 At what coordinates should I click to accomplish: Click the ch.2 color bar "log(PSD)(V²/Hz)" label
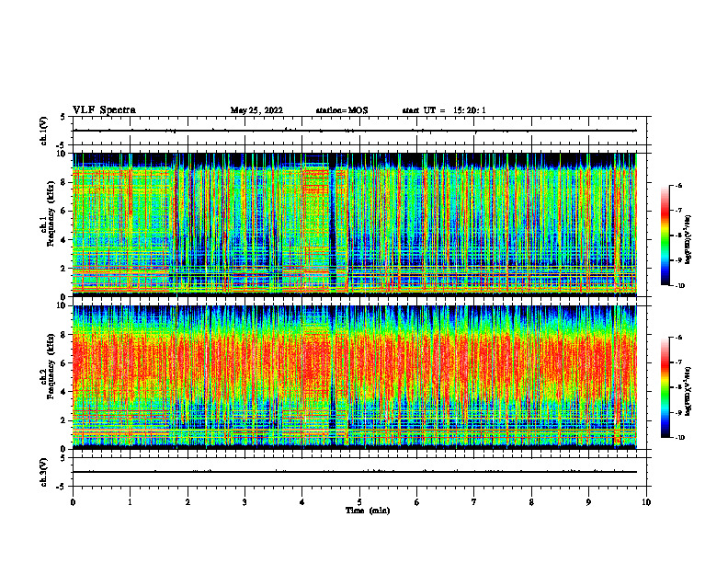tap(688, 391)
